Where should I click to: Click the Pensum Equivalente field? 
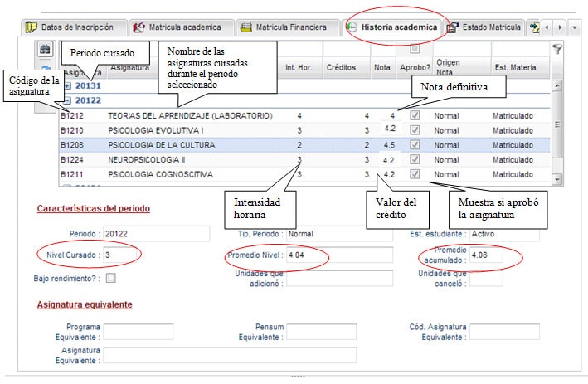322,332
